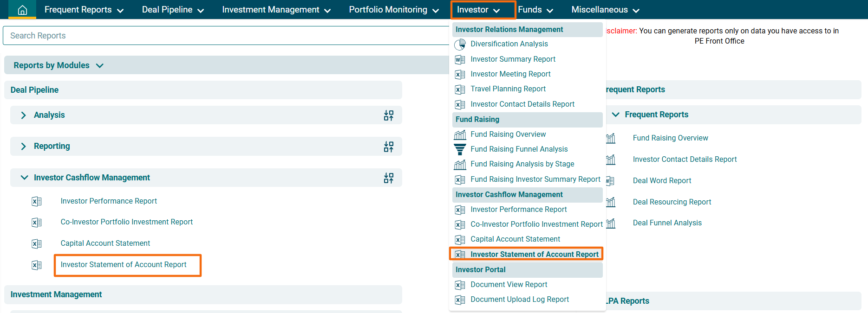The width and height of the screenshot is (868, 313).
Task: Select Investor Statement of Account Report in dropdown
Action: (534, 254)
